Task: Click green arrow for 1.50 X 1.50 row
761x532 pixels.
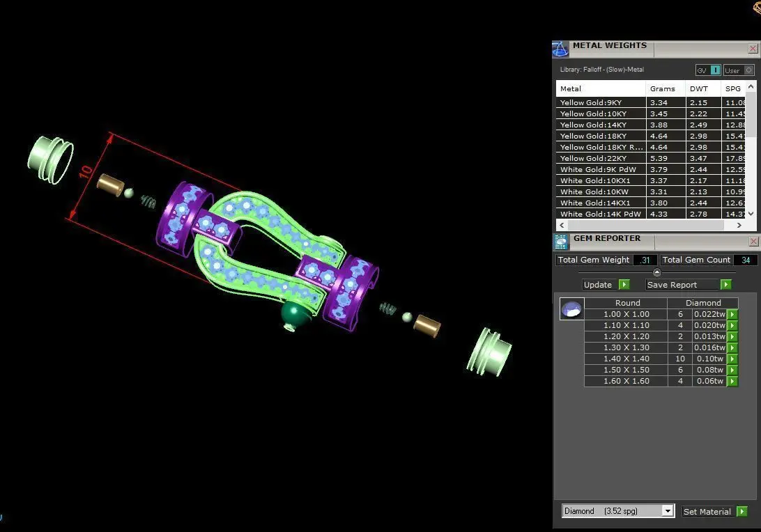Action: 732,370
